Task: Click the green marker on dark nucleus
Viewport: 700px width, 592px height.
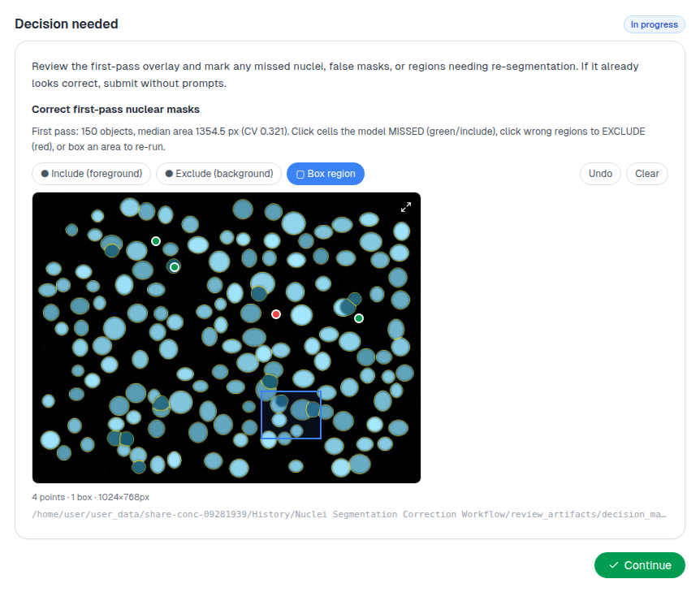Action: pos(175,267)
